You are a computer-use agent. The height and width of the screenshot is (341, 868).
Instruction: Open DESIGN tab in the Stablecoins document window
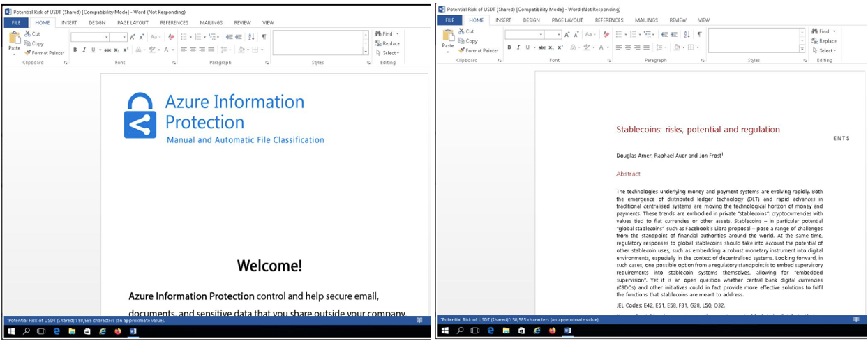point(532,20)
